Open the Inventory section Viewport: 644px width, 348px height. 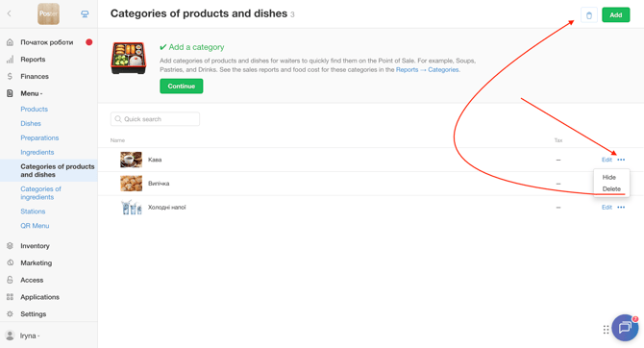click(x=35, y=246)
